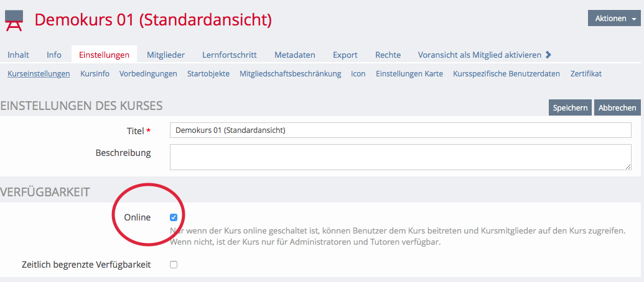Screen dimensions: 644x282
Task: Click Voransicht als Mitglied aktivieren
Action: 479,55
